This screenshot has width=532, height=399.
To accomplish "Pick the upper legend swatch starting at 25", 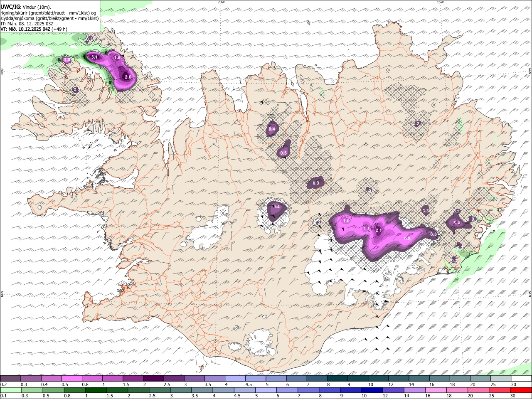I will [501, 378].
